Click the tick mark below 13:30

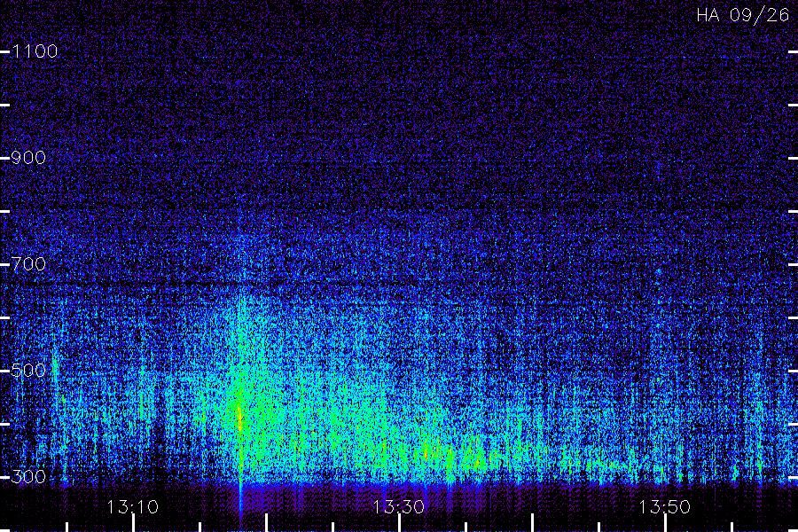(400, 523)
